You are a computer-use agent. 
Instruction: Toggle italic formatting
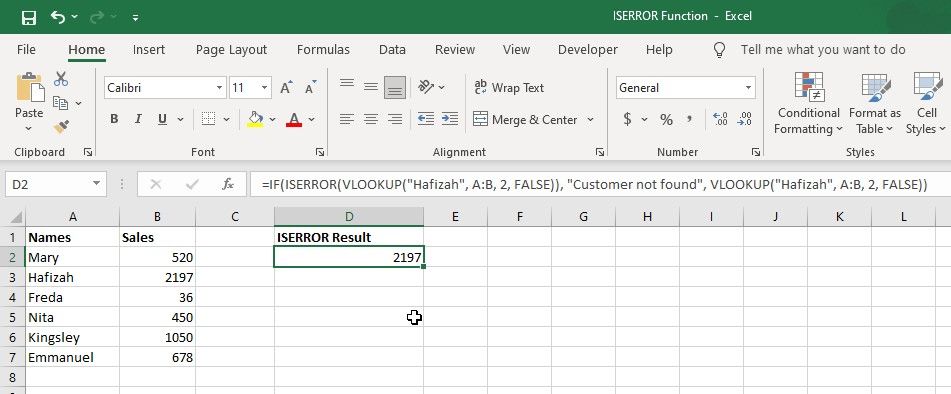pyautogui.click(x=138, y=119)
